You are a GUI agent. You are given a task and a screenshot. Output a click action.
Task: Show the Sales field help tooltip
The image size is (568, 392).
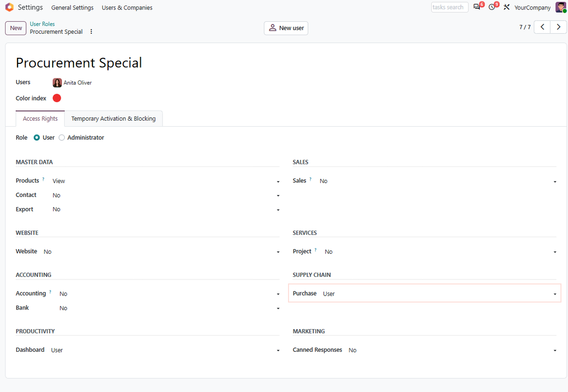pos(311,178)
